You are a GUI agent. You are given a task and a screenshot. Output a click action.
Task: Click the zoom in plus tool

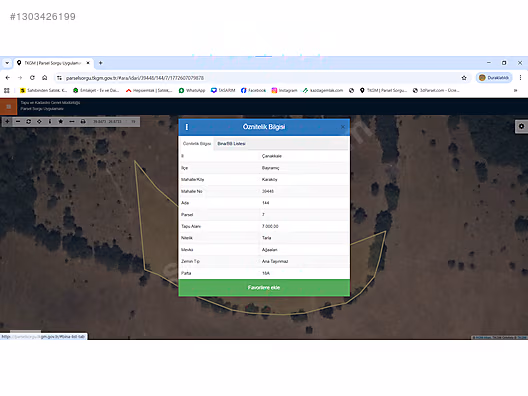7,122
